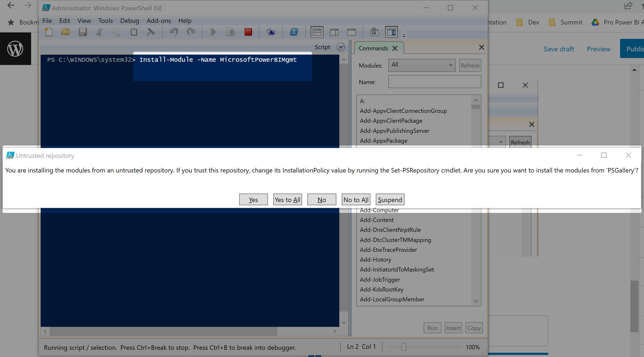
Task: Toggle Show Script Pane Right layout
Action: [334, 32]
